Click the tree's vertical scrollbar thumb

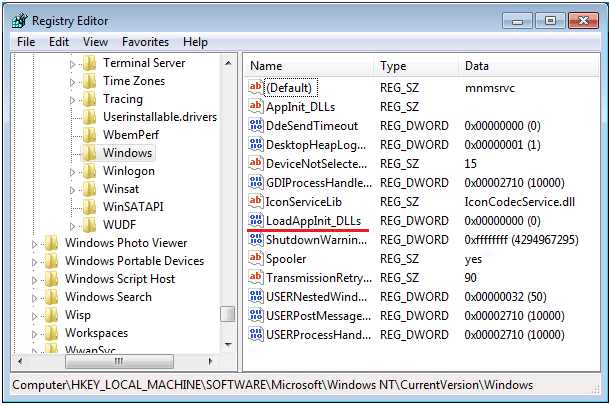click(x=228, y=314)
